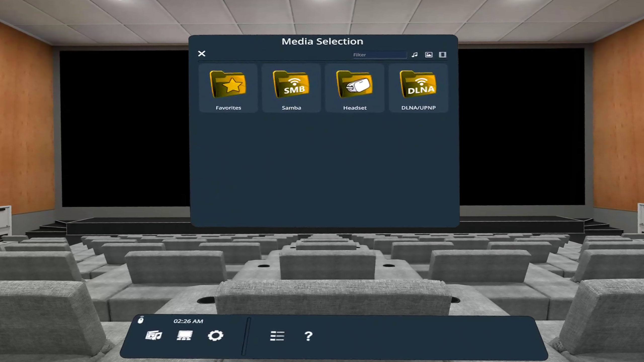The image size is (644, 362).
Task: Toggle the music note filter
Action: [415, 55]
